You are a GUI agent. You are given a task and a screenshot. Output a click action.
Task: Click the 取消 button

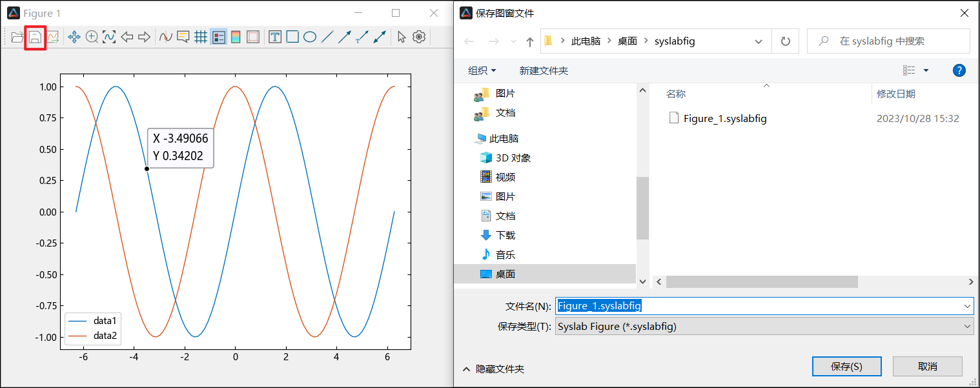[x=927, y=366]
